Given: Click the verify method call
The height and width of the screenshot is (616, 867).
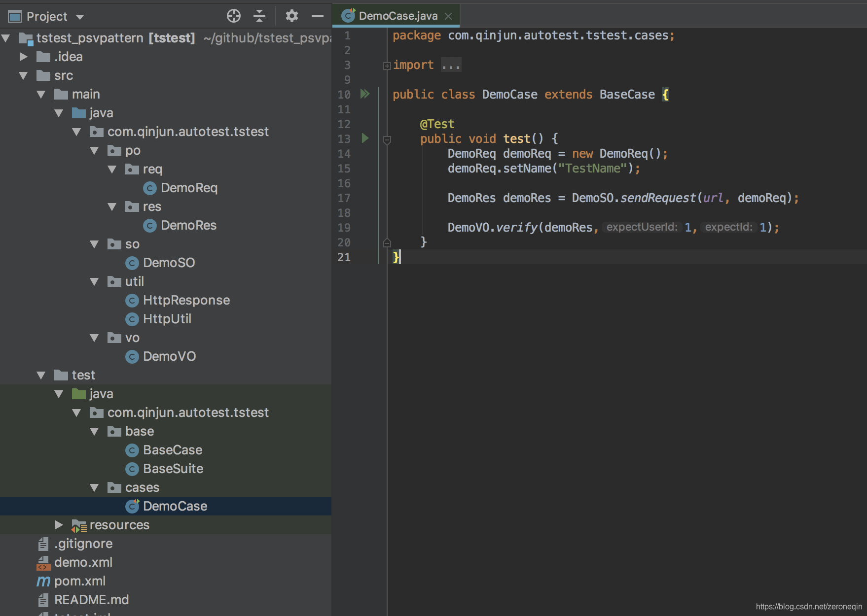Looking at the screenshot, I should [x=517, y=227].
